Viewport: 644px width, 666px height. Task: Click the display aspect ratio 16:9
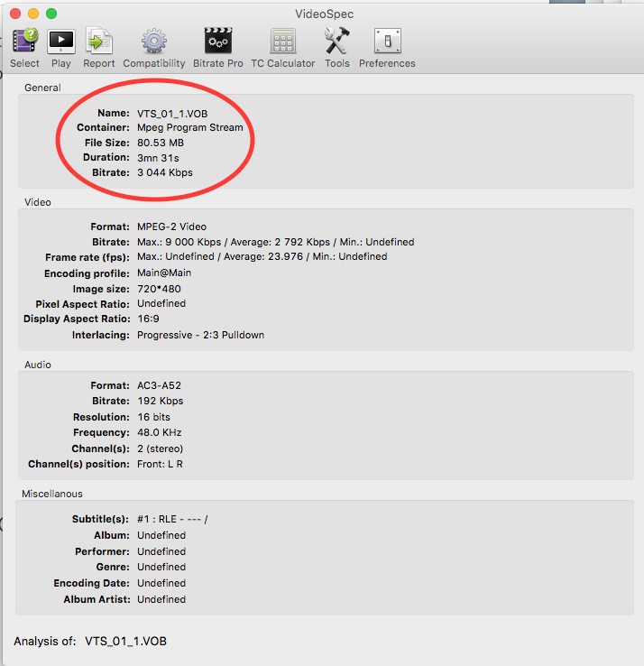(149, 319)
